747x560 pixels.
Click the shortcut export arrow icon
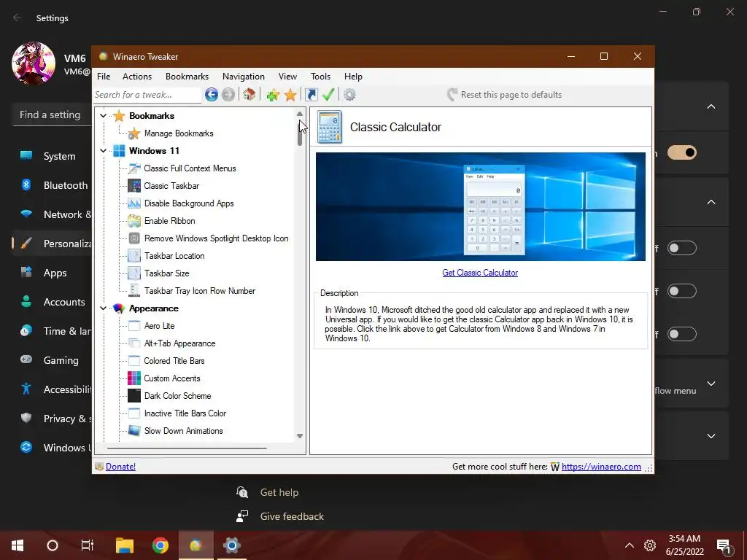tap(311, 95)
